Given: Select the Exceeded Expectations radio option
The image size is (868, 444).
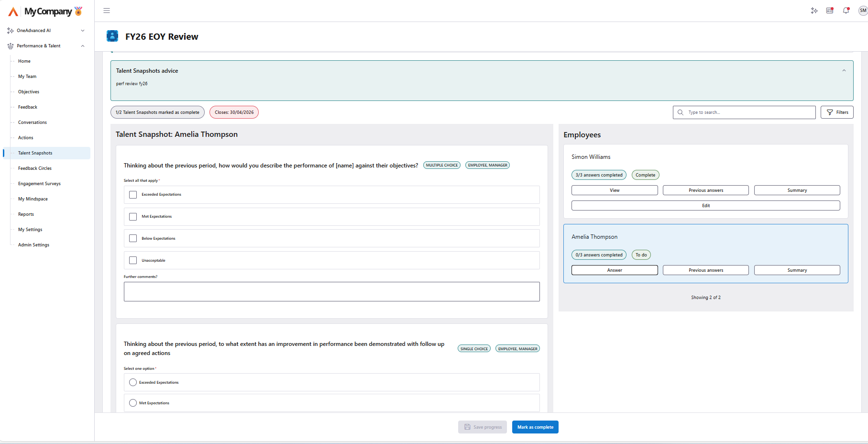Looking at the screenshot, I should pos(133,382).
